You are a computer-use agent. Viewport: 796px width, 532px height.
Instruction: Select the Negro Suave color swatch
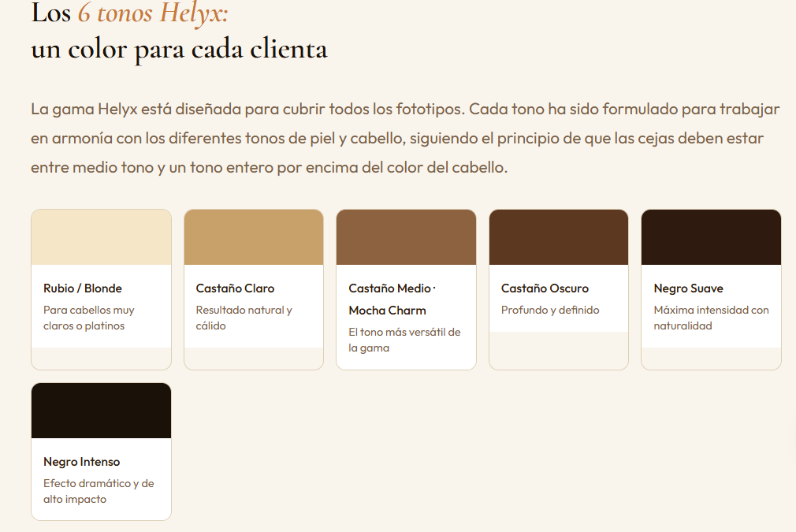click(x=711, y=237)
